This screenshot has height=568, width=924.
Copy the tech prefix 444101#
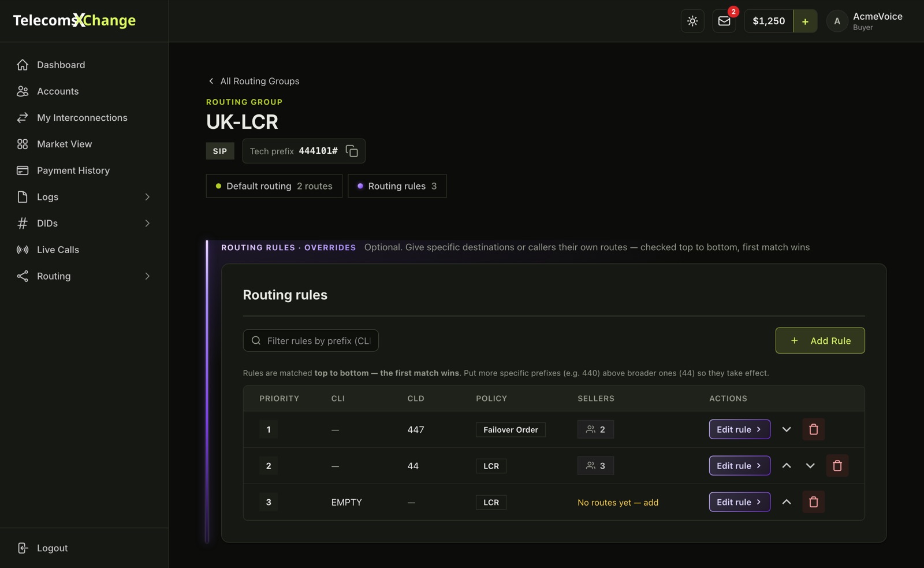(352, 151)
